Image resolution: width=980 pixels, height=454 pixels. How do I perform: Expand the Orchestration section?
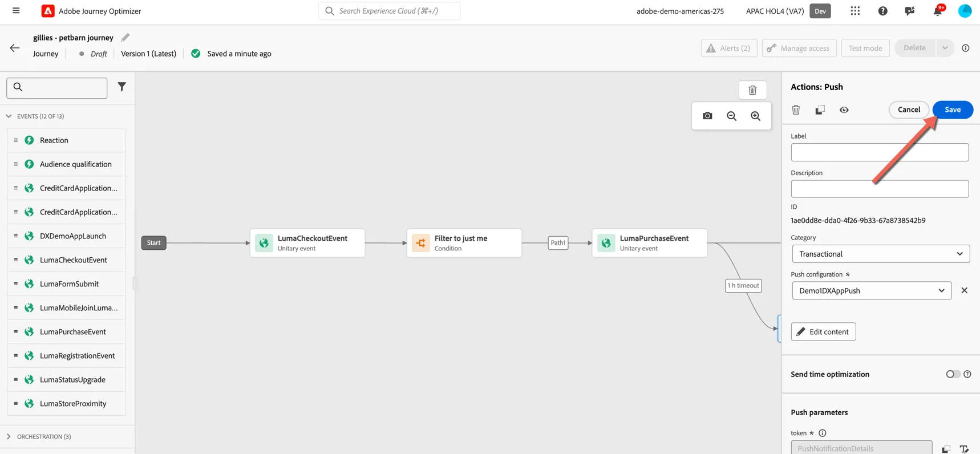pyautogui.click(x=9, y=436)
